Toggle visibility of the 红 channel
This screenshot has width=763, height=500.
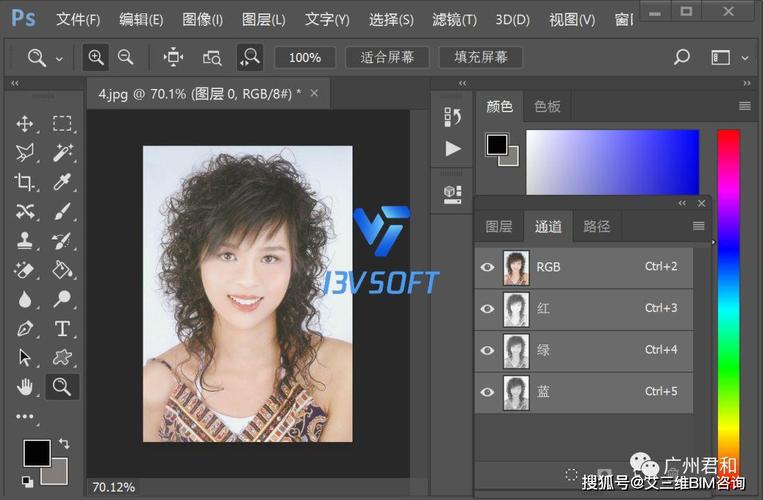487,309
